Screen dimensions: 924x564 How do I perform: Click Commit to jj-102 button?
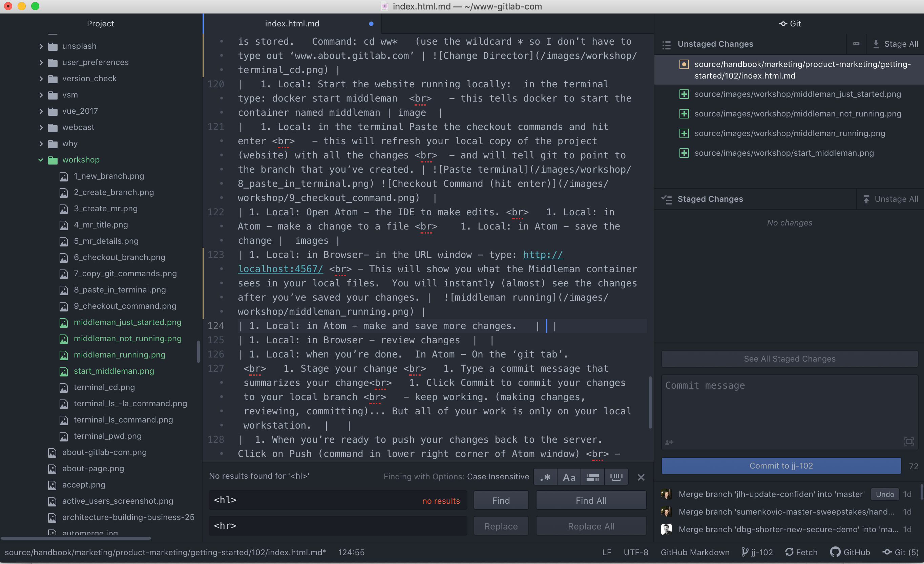coord(781,466)
